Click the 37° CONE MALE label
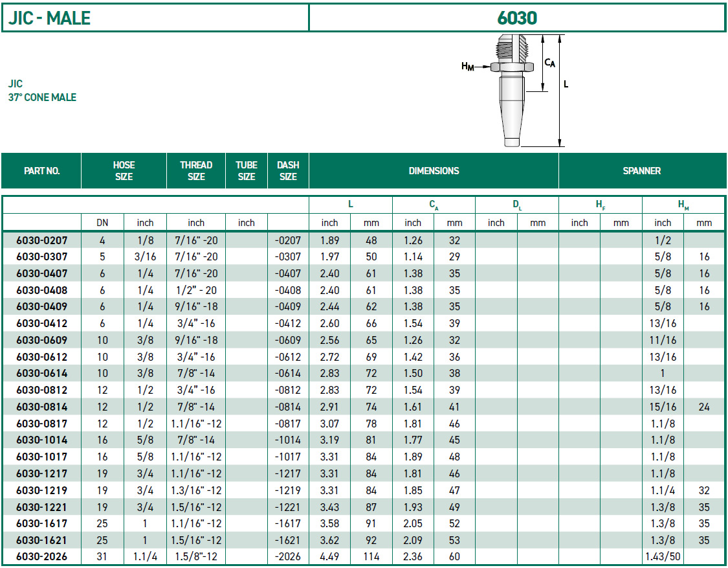Image resolution: width=728 pixels, height=568 pixels. coord(42,97)
